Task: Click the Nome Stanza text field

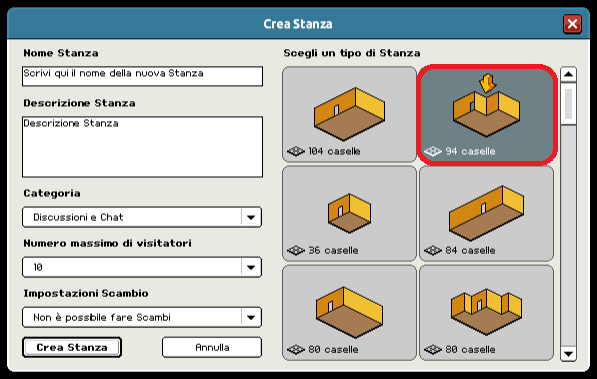Action: [x=142, y=76]
